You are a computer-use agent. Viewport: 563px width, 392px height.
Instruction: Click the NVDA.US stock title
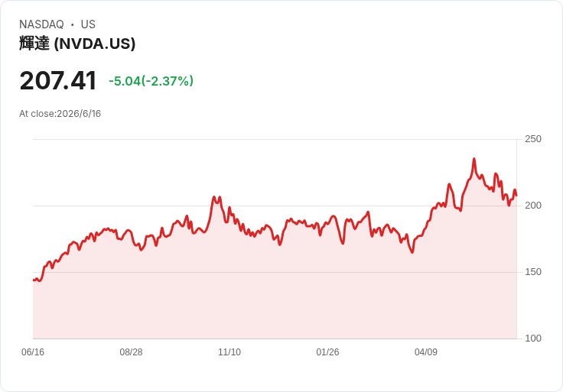tap(77, 44)
